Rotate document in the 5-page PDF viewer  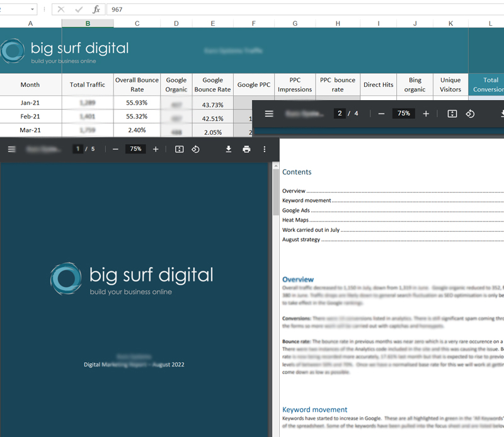[x=195, y=149]
